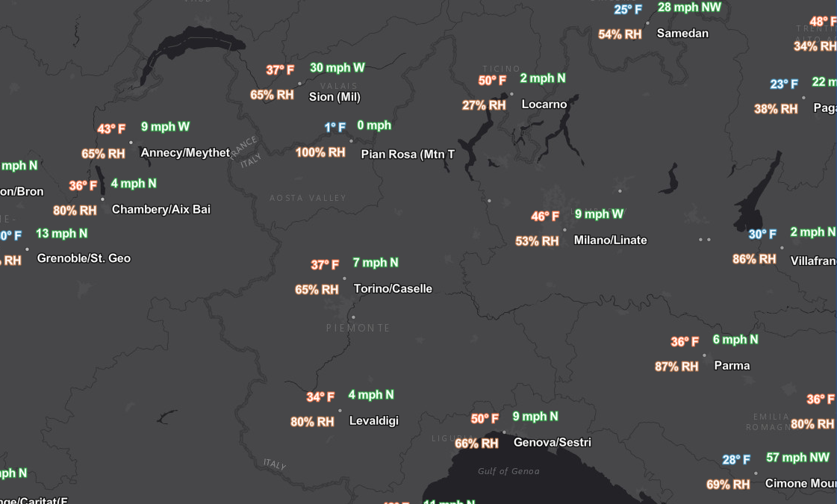Click the Parma station name

click(x=732, y=366)
